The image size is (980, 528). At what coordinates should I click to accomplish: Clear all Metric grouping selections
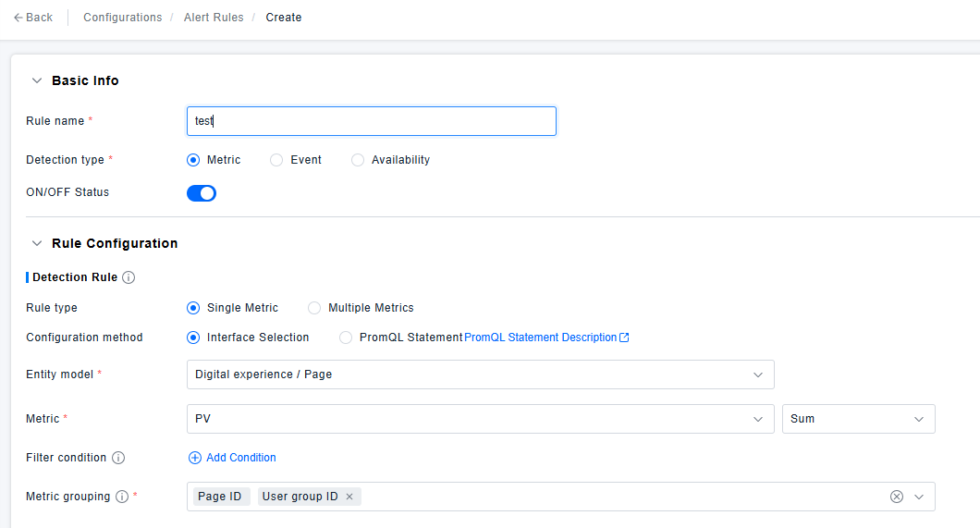[896, 497]
